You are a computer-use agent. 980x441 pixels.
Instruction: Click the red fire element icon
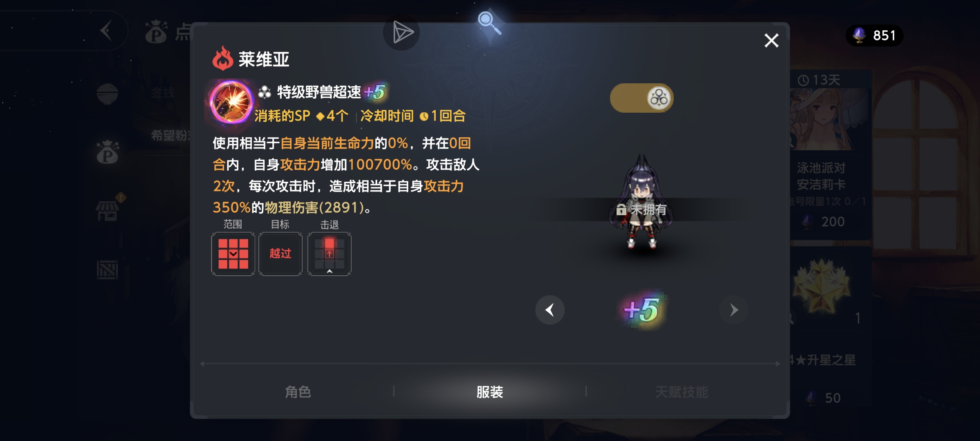click(x=223, y=58)
